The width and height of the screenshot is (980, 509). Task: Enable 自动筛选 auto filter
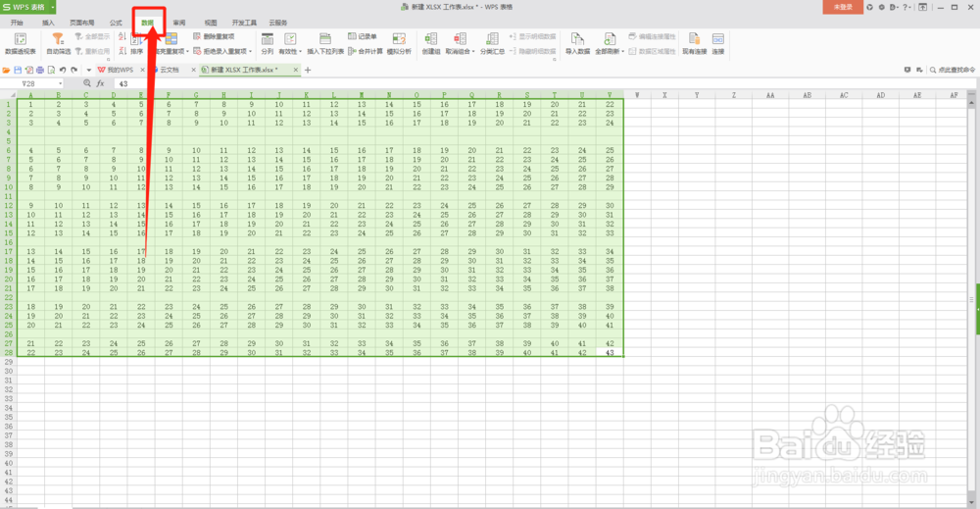click(58, 44)
